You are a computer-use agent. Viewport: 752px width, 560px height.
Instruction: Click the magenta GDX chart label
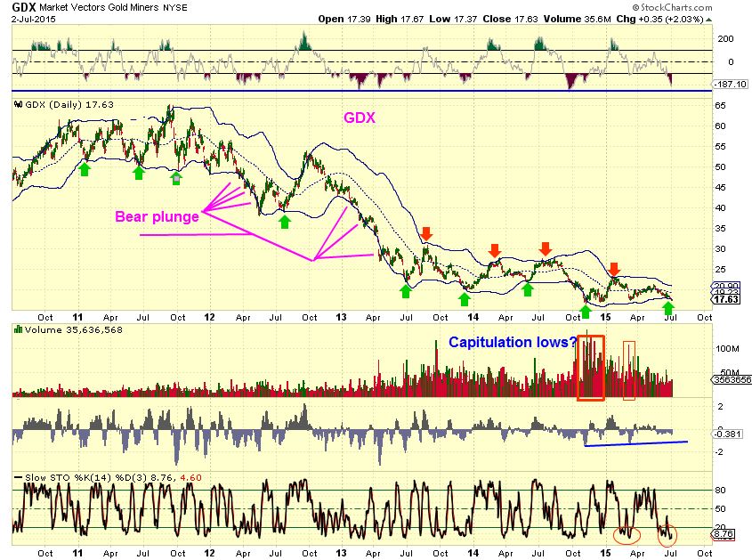pos(360,118)
